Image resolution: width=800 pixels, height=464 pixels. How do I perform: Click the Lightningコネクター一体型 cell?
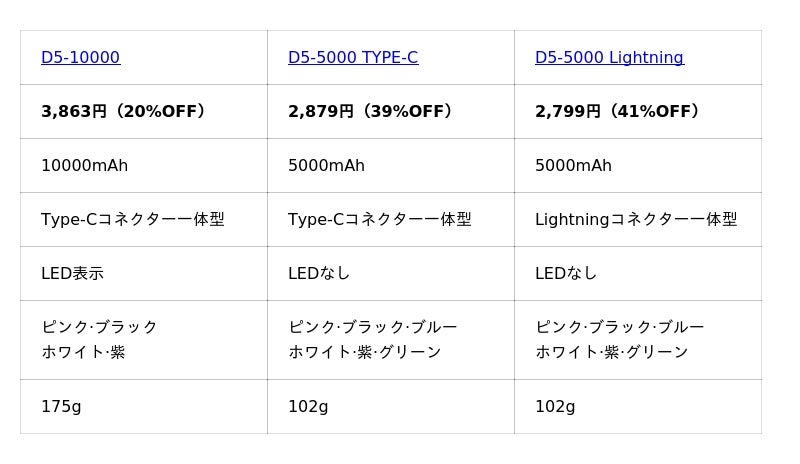click(x=636, y=220)
